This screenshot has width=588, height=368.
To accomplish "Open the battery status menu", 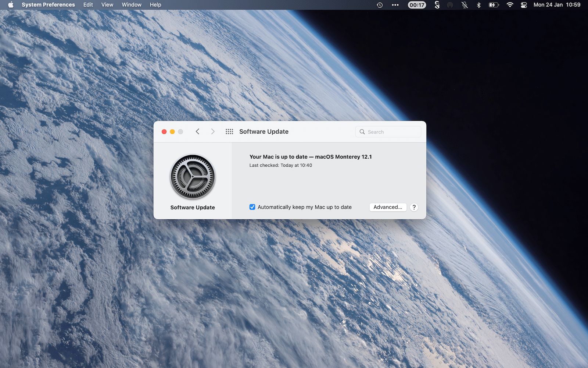I will click(494, 5).
